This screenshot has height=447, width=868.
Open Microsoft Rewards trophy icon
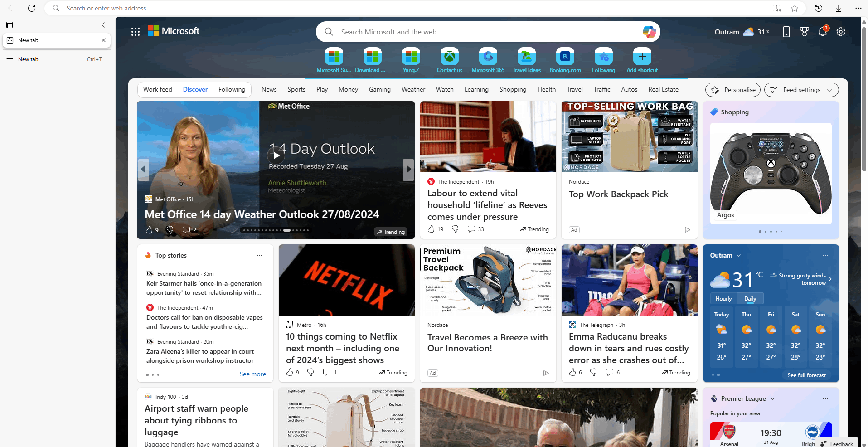pyautogui.click(x=805, y=32)
